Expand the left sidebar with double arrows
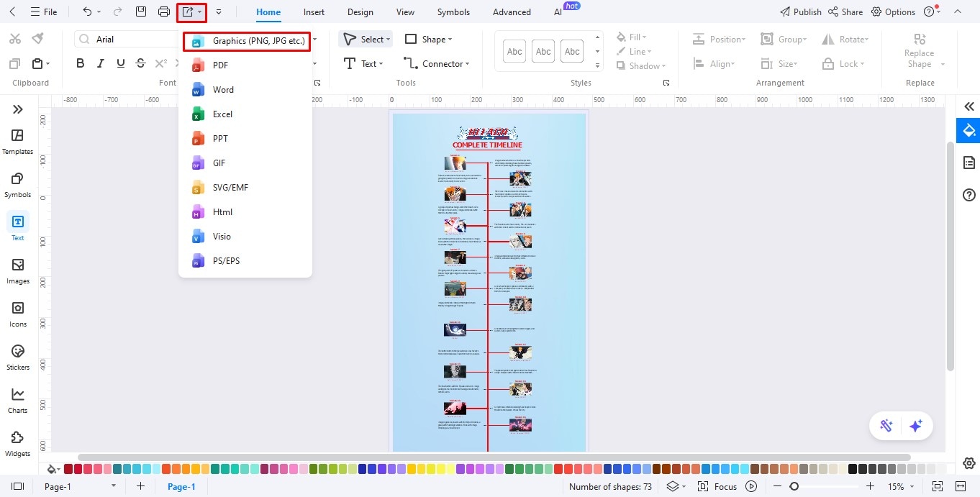Viewport: 980px width, 497px height. [x=17, y=109]
